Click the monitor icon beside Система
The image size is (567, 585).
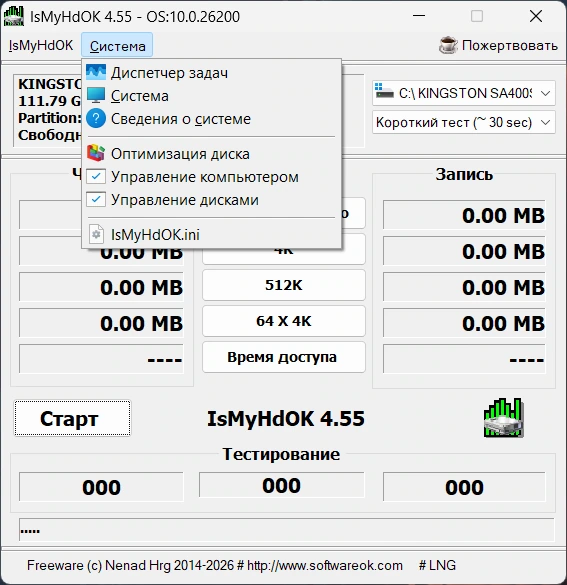coord(96,95)
